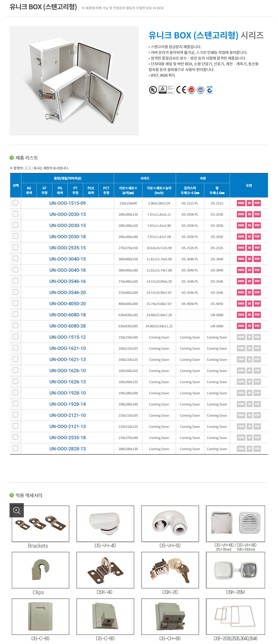The width and height of the screenshot is (278, 644).
Task: View the DS-C-60 accessory image
Action: point(105,616)
